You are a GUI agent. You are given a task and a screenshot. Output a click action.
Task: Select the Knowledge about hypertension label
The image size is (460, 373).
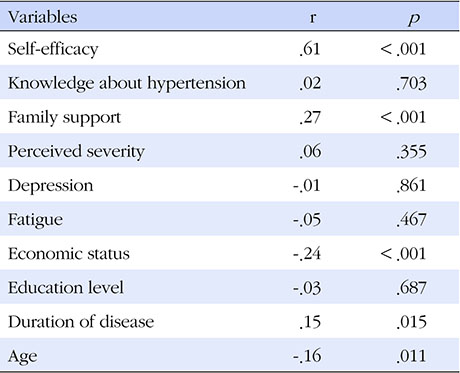(x=127, y=84)
